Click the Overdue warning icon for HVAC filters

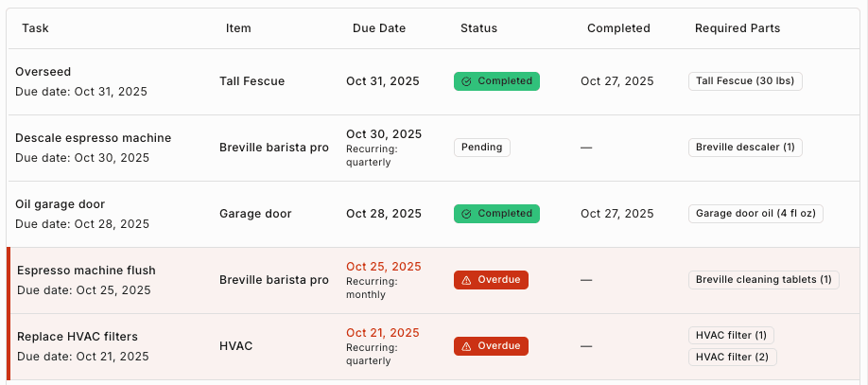(x=466, y=346)
